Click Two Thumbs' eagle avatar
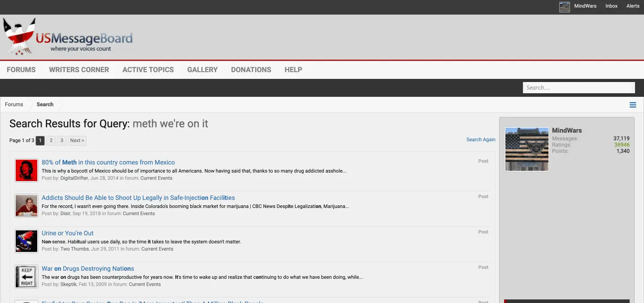The width and height of the screenshot is (644, 303). point(26,241)
